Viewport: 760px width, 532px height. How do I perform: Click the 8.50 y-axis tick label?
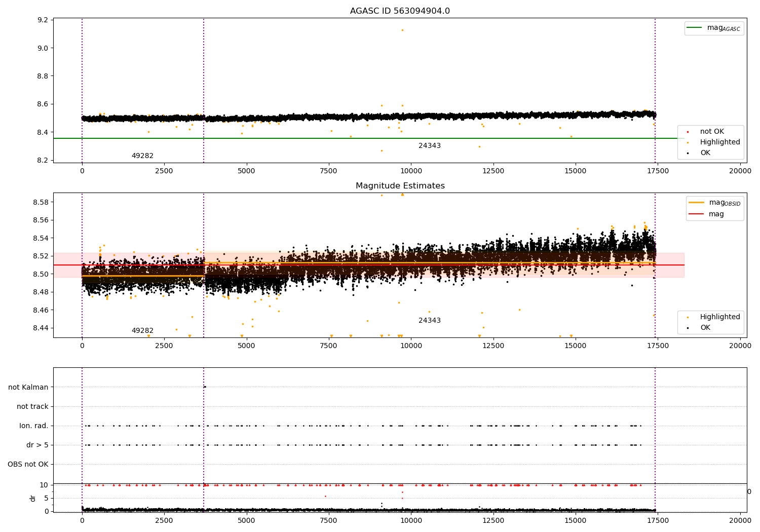point(41,274)
